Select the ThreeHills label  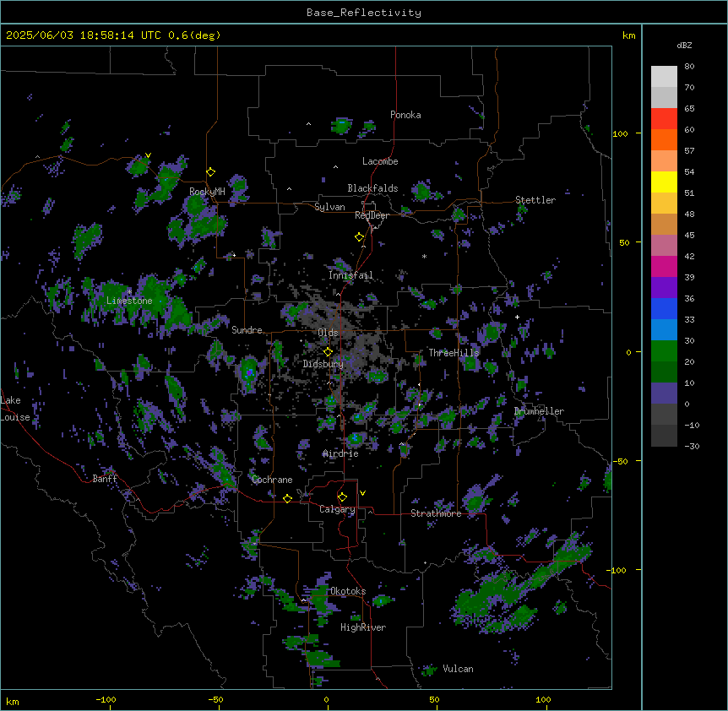tap(454, 353)
